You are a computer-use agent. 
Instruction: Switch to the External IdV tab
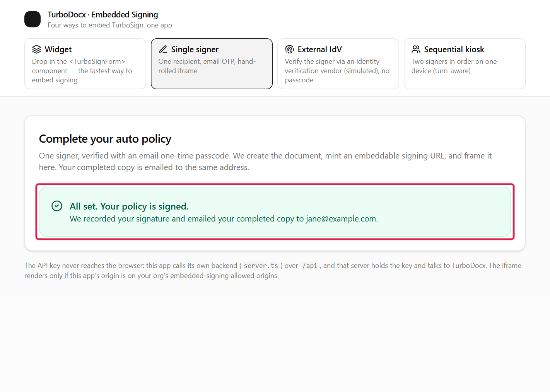click(x=338, y=64)
